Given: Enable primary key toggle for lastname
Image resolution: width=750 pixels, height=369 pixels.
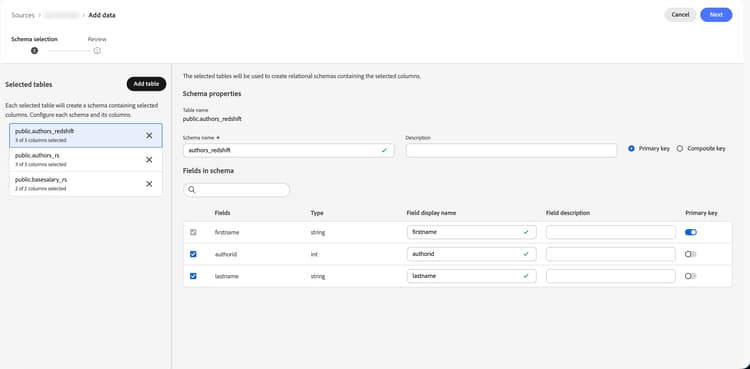Looking at the screenshot, I should (x=691, y=276).
